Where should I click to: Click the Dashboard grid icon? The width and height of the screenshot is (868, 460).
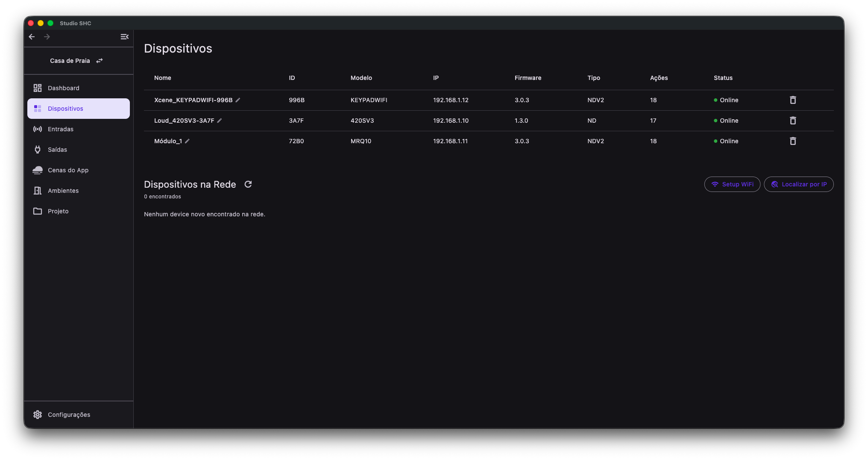[x=38, y=88]
